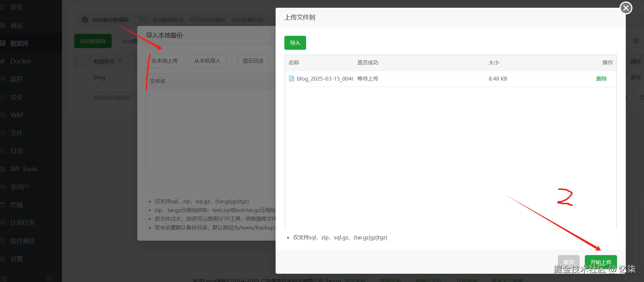Screen dimensions: 644x282
Task: Open 软件商店 in the sidebar
Action: [22, 241]
